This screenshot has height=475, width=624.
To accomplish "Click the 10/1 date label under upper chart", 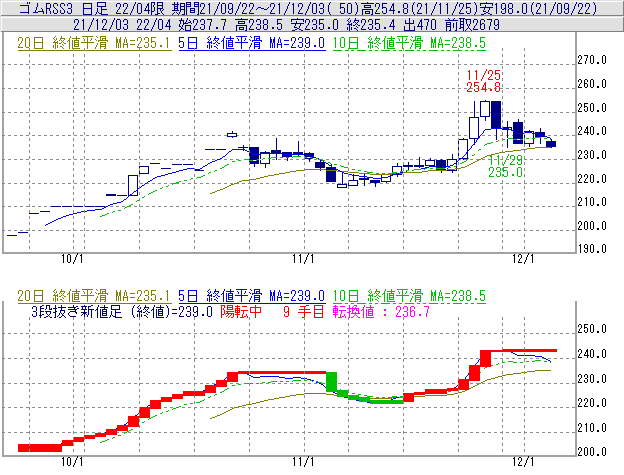I will [72, 259].
